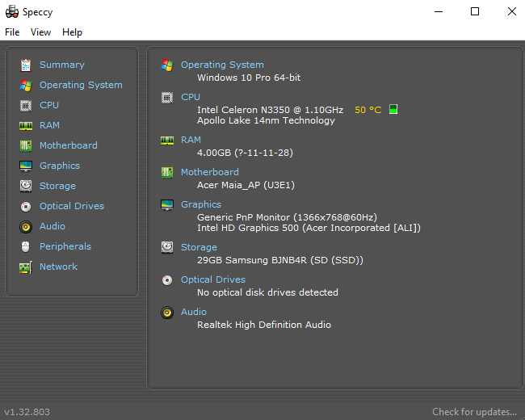525x420 pixels.
Task: Click the Motherboard icon in sidebar
Action: 26,145
